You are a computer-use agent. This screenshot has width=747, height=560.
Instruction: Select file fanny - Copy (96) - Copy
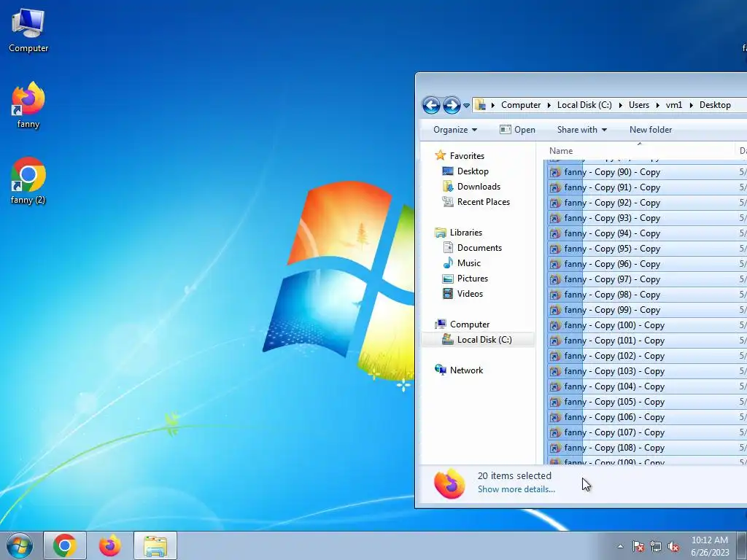pyautogui.click(x=647, y=264)
